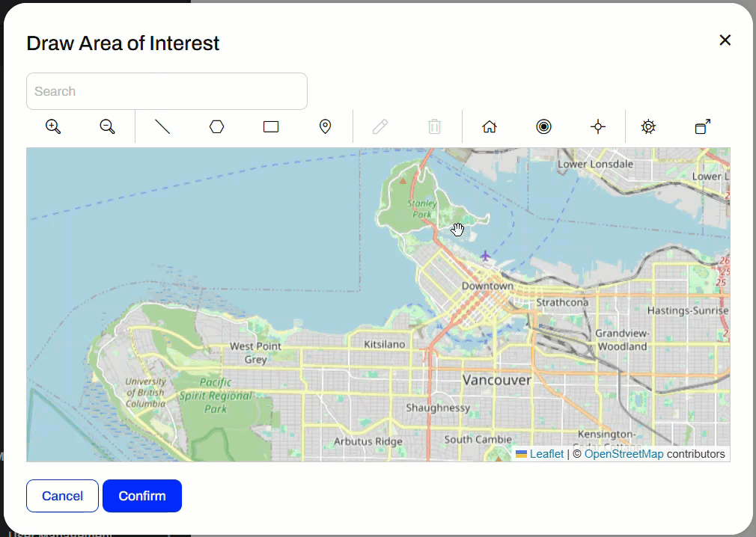Click into the Search field
This screenshot has width=756, height=537.
click(x=166, y=91)
